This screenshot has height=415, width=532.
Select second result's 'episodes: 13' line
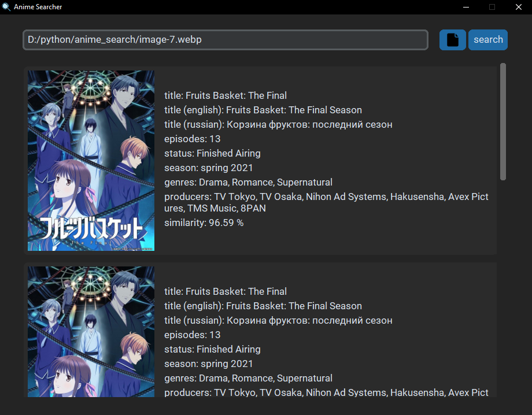tap(193, 335)
